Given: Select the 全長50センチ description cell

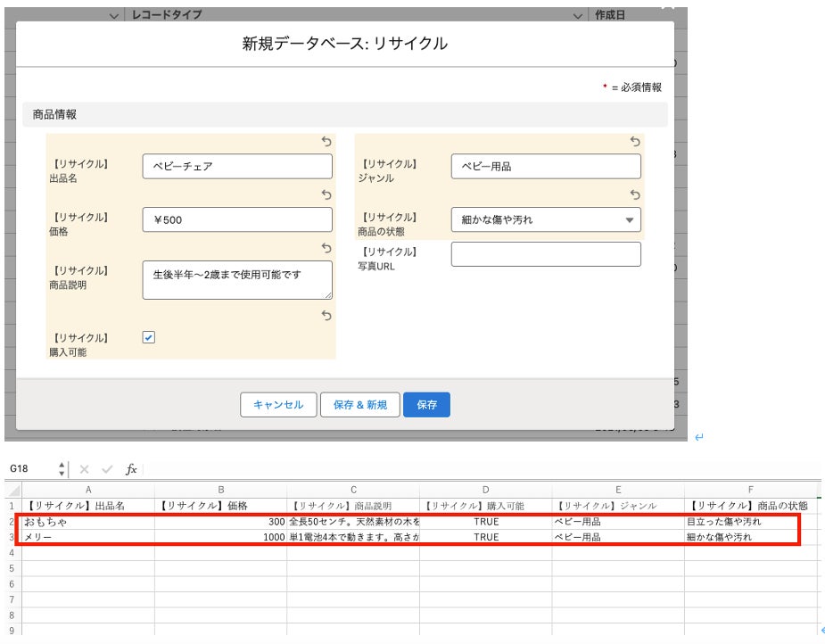Looking at the screenshot, I should click(353, 522).
